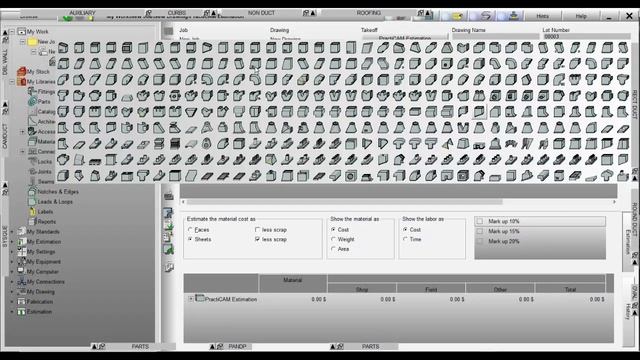
Task: Click the My Standards icon
Action: click(x=22, y=231)
